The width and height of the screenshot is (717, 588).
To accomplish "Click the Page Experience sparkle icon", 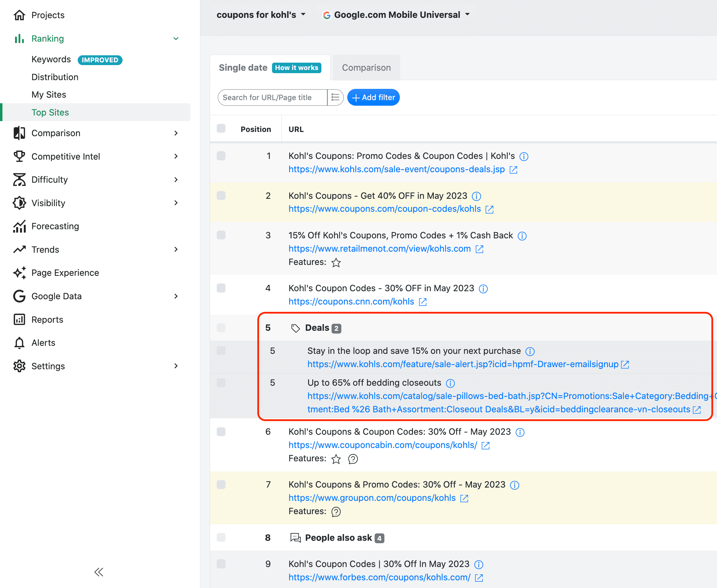I will [x=19, y=273].
